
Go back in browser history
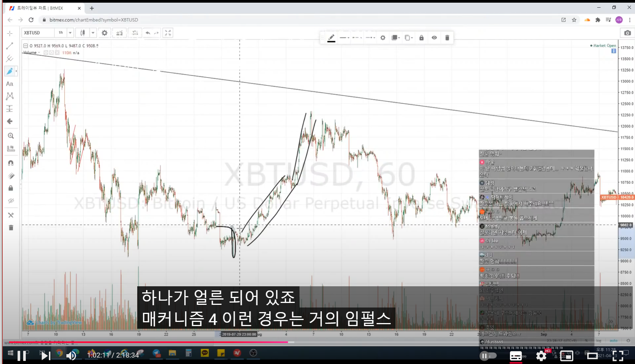[10, 20]
